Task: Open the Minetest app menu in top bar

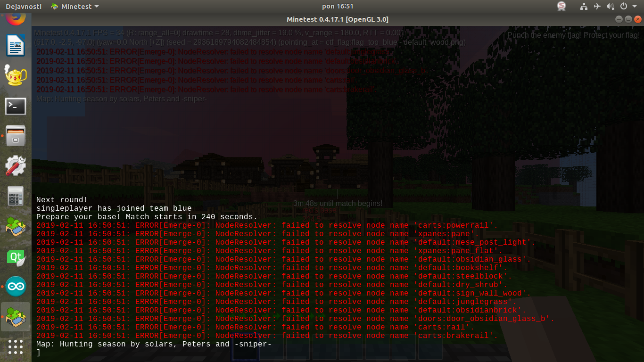Action: pyautogui.click(x=74, y=6)
